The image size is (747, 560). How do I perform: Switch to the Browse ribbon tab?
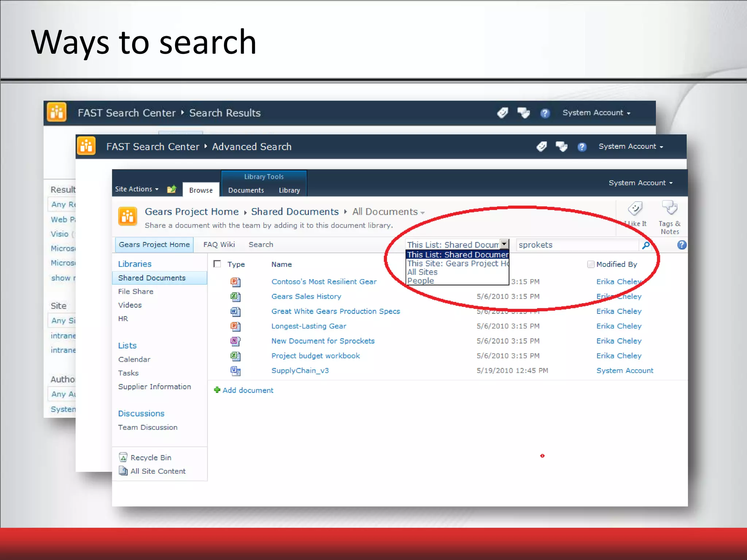(201, 190)
